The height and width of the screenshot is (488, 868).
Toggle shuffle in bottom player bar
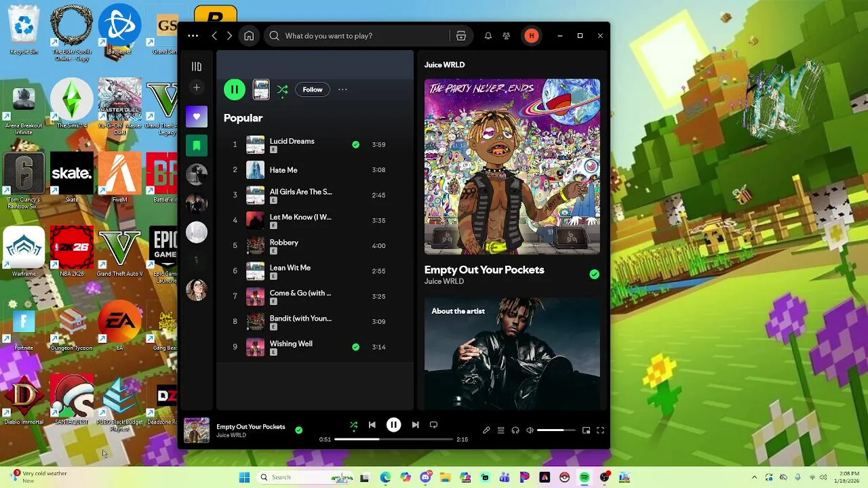353,425
